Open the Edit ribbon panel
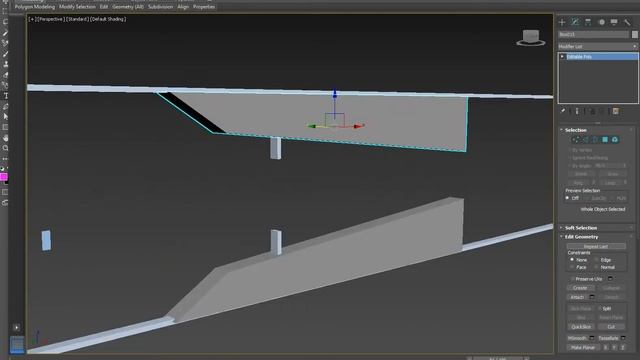Image resolution: width=640 pixels, height=360 pixels. (104, 7)
